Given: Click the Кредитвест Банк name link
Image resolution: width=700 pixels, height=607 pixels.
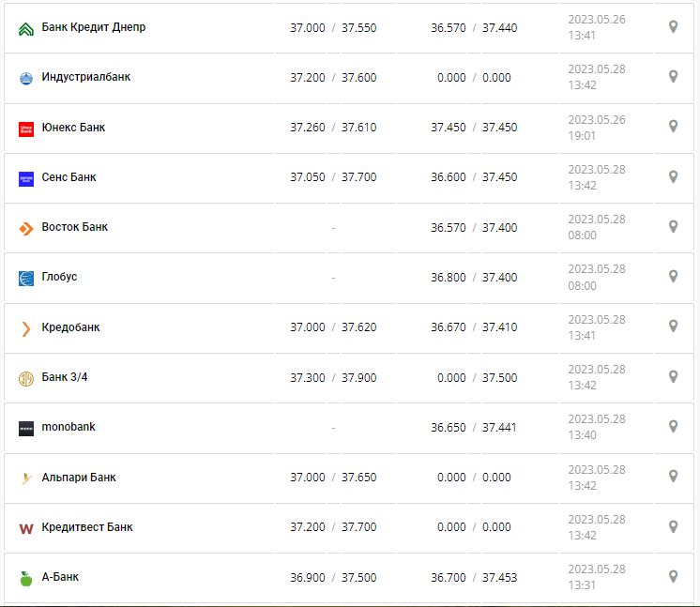Looking at the screenshot, I should coord(87,527).
